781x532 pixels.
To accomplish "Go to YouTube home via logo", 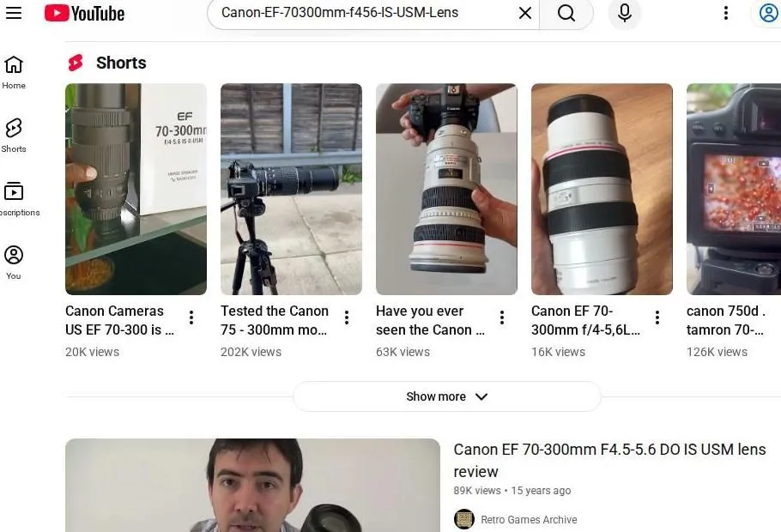I will [84, 13].
